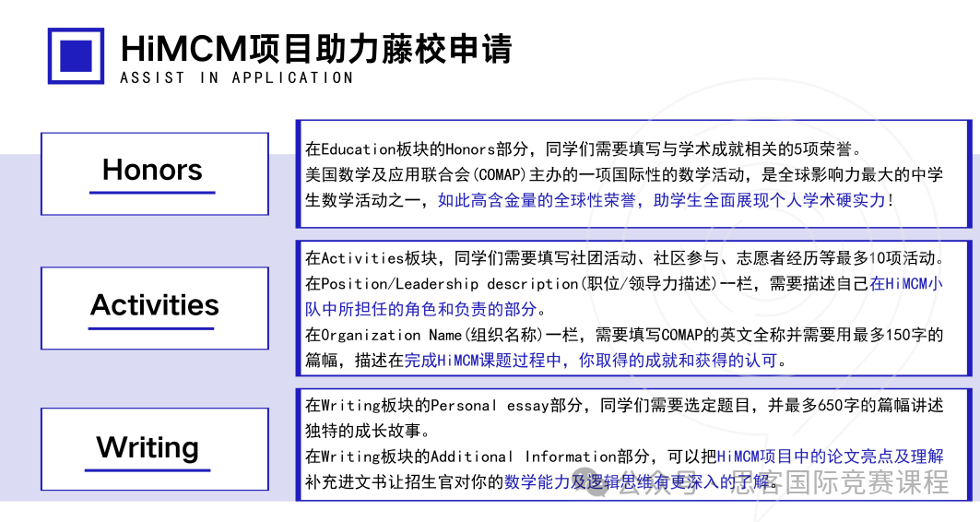Select the Honors box
The height and width of the screenshot is (522, 980).
click(x=154, y=173)
